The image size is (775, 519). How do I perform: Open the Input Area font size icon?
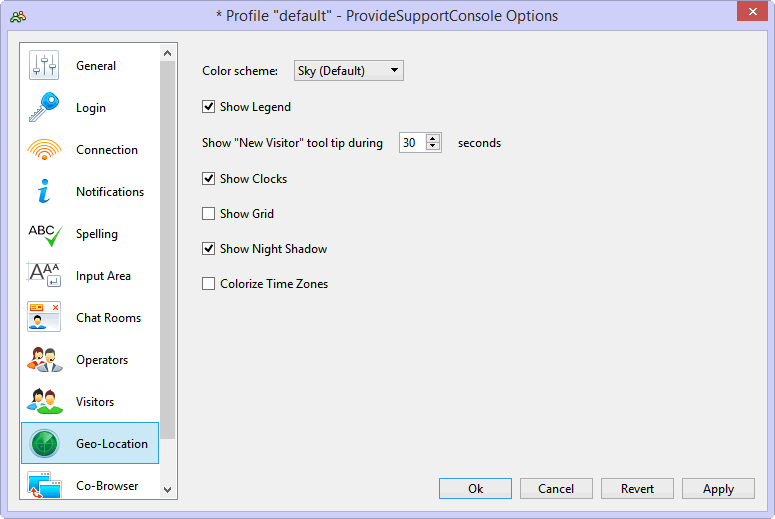pyautogui.click(x=44, y=275)
